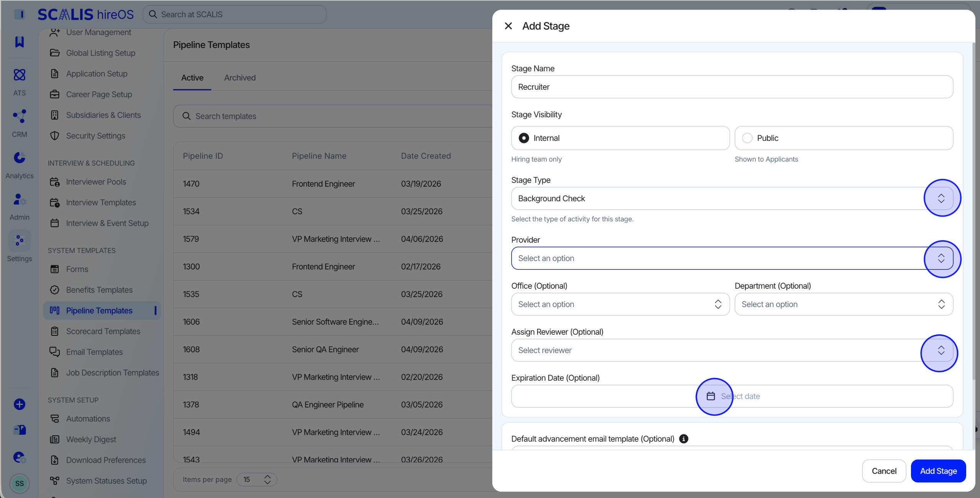Screen dimensions: 980x498
Task: Click date 02/17/2026 in the table
Action: (421, 266)
